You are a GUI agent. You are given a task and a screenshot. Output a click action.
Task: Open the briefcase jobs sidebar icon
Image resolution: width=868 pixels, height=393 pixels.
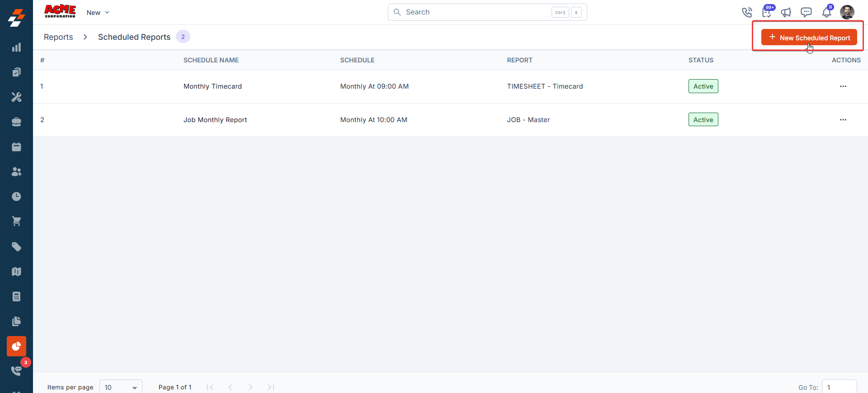[x=16, y=122]
